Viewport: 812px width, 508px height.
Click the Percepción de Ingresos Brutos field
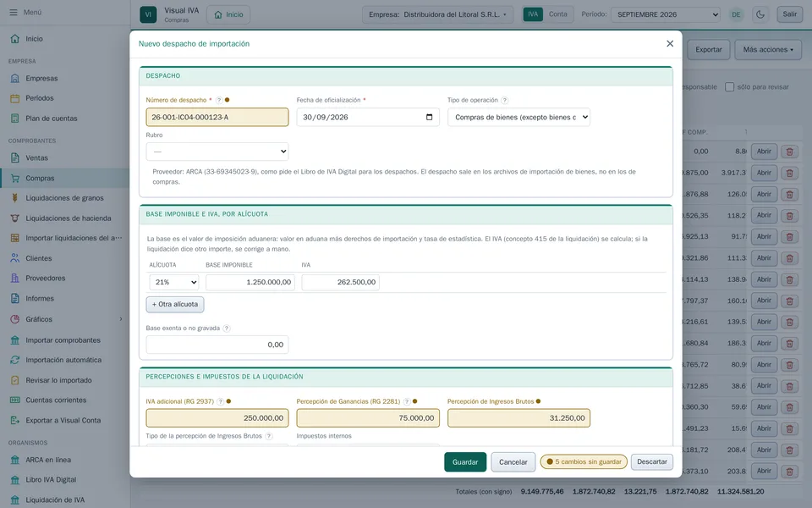[518, 417]
